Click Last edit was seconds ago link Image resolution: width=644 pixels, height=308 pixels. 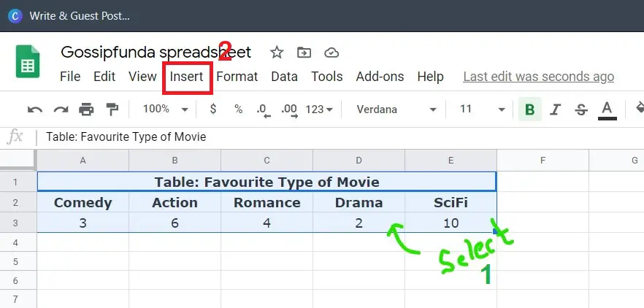point(538,77)
